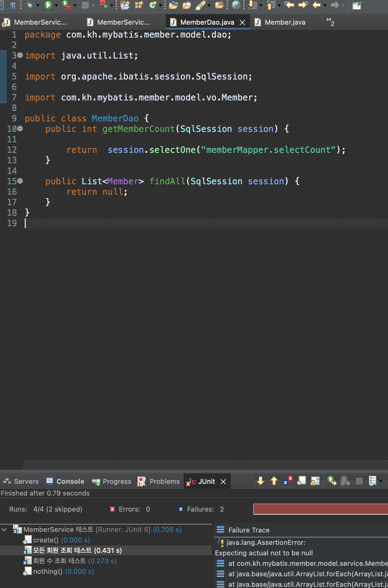This screenshot has height=588, width=388.
Task: Collapse getMemberCount method at line 10
Action: pos(20,129)
